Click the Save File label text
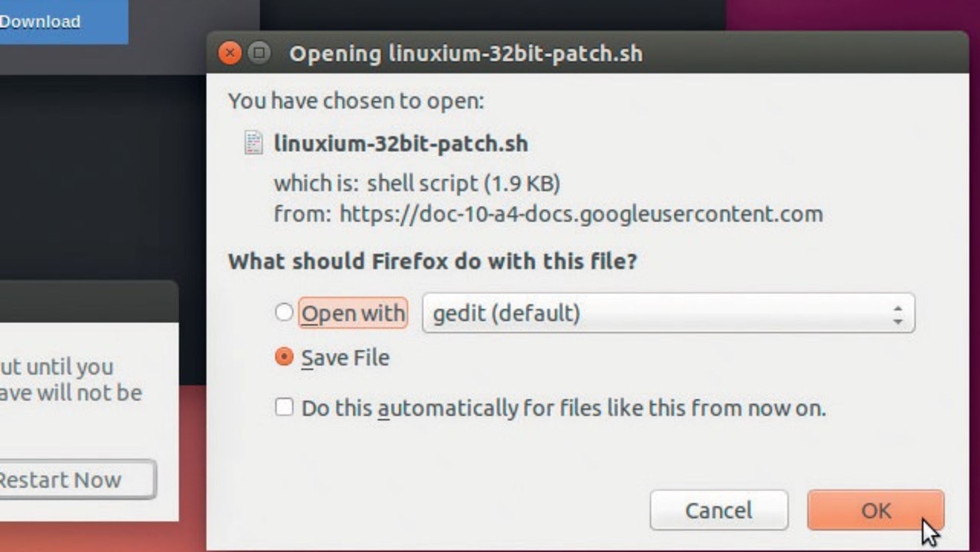This screenshot has height=552, width=980. pyautogui.click(x=345, y=357)
